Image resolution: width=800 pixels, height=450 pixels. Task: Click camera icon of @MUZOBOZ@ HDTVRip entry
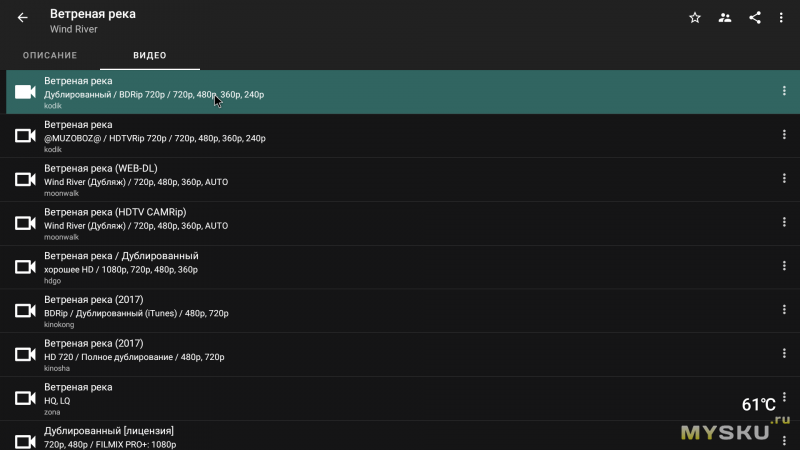(x=25, y=136)
